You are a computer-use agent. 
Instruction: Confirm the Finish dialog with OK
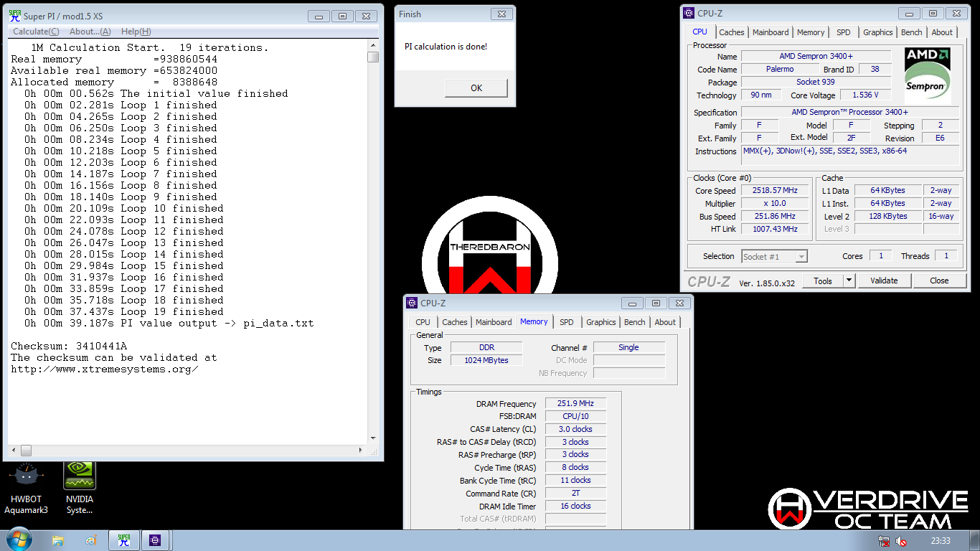click(x=476, y=88)
